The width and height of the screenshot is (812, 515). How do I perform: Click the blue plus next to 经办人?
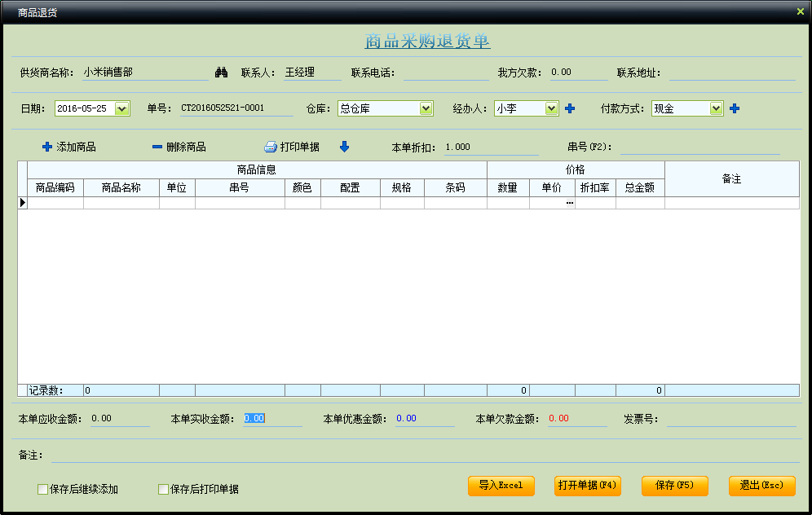click(570, 108)
